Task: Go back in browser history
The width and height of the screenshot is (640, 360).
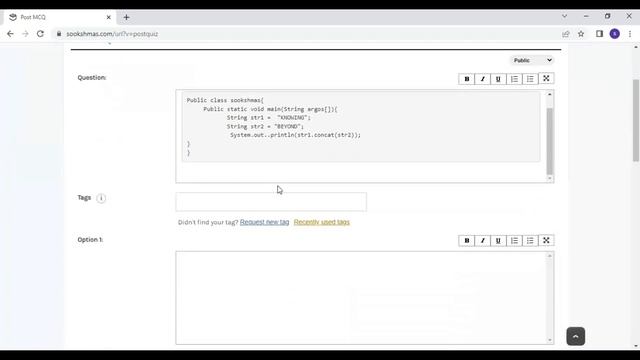Action: [10, 34]
